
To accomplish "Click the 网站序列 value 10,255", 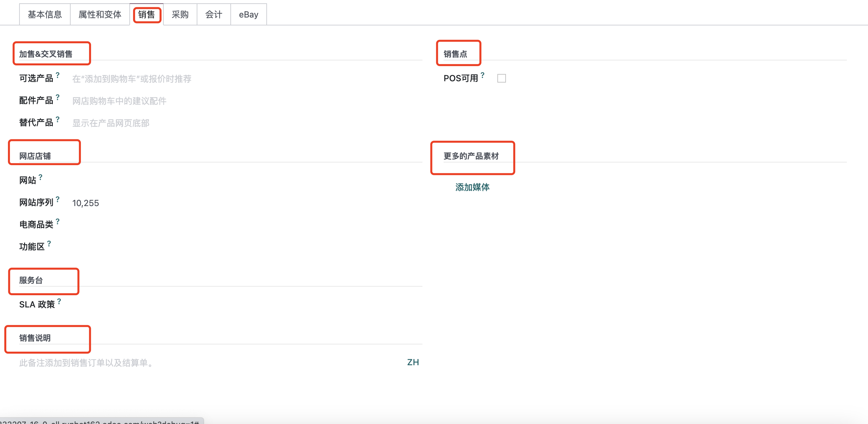I will click(85, 203).
